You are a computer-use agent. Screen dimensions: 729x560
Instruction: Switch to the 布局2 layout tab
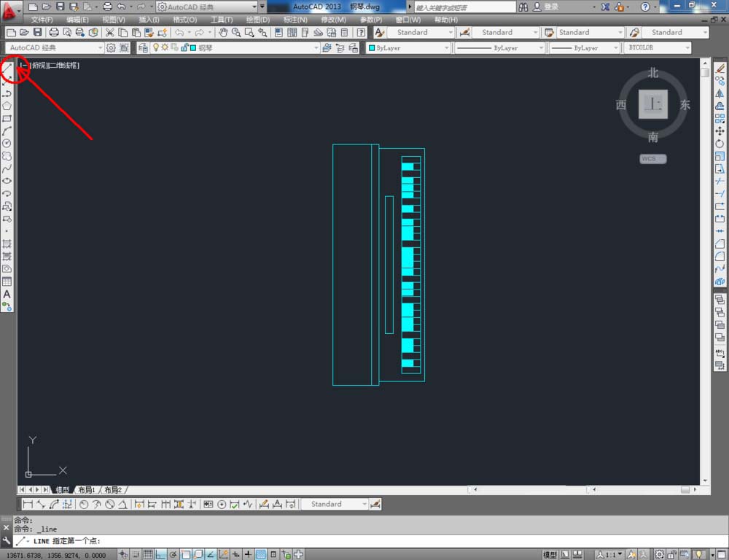(113, 490)
